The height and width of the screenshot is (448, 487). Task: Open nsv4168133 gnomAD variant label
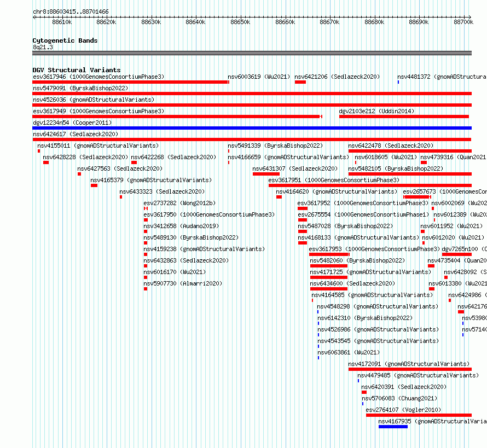(358, 237)
